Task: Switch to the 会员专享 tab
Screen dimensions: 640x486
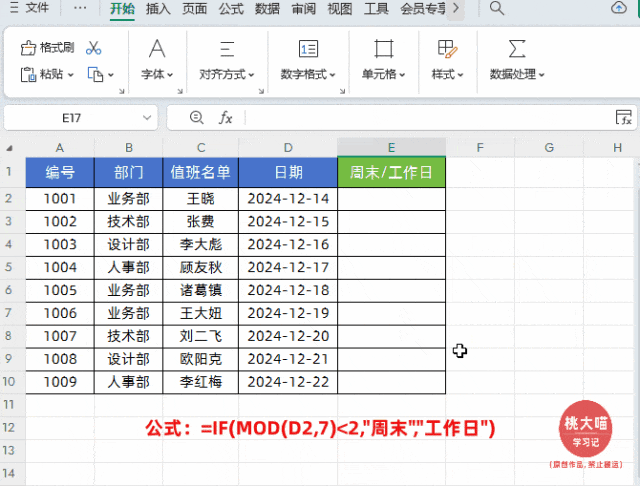Action: [423, 8]
